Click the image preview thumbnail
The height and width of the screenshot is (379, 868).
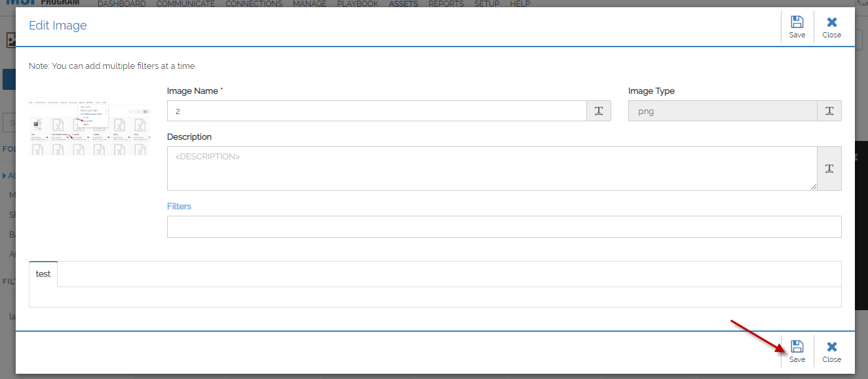point(89,129)
